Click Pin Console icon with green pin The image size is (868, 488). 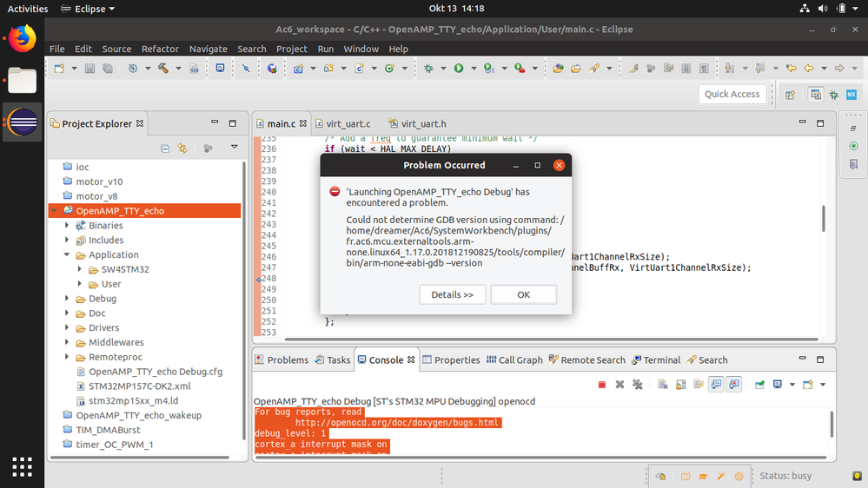pyautogui.click(x=759, y=385)
